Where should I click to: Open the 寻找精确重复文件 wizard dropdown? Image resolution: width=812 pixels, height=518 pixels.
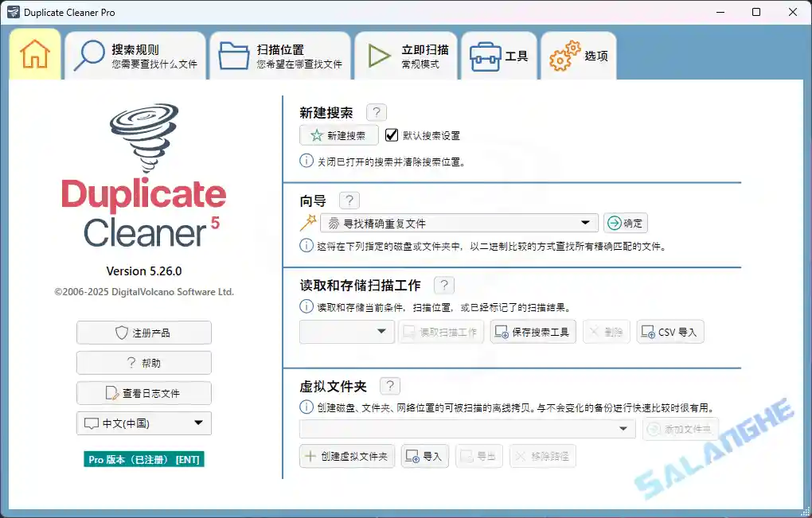(x=586, y=223)
